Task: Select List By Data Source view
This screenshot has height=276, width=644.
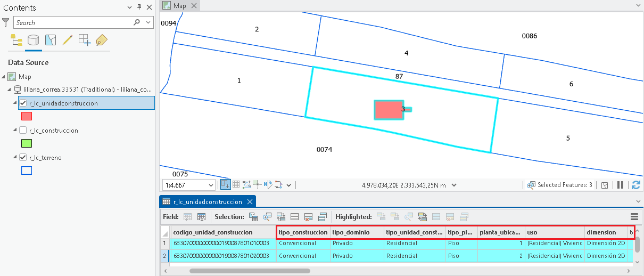Action: (34, 40)
